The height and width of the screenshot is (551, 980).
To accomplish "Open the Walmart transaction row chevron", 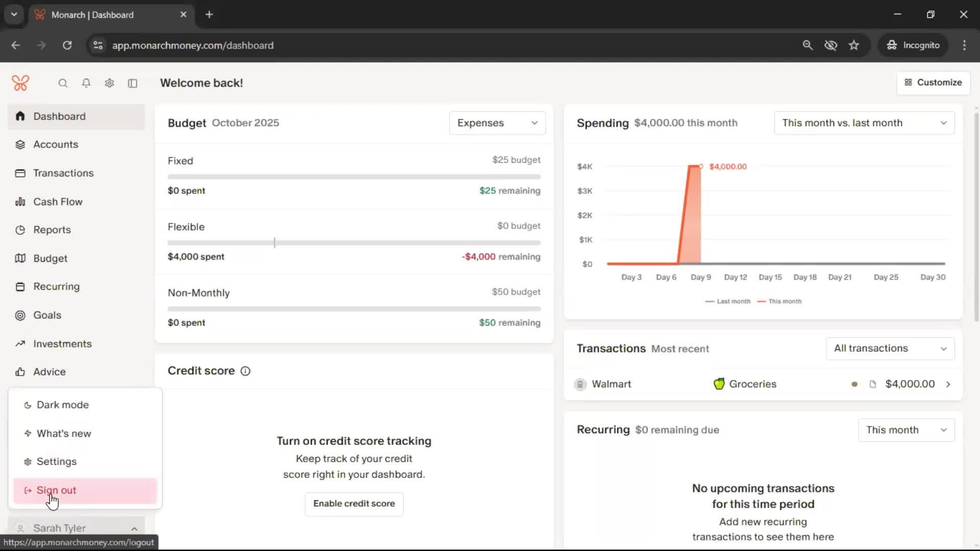I will click(x=948, y=384).
